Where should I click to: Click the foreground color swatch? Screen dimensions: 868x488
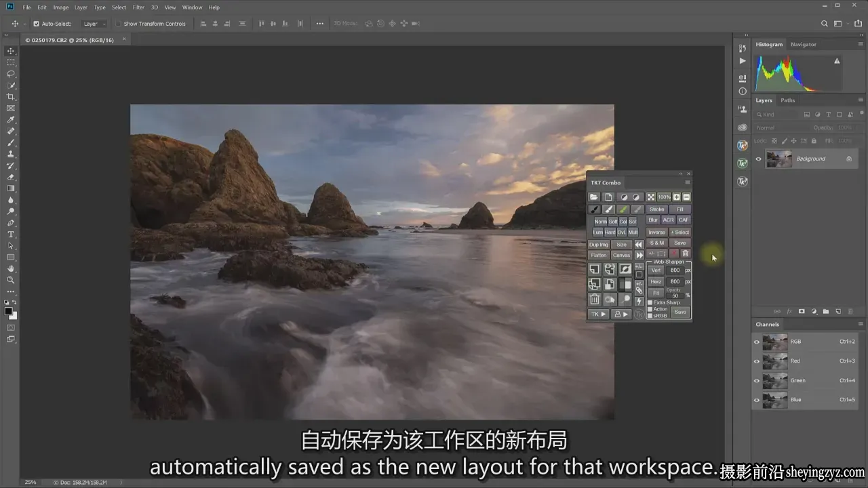coord(9,311)
